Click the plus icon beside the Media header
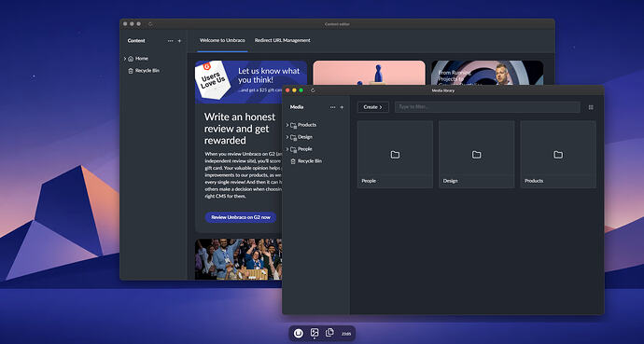644x344 pixels. tap(342, 107)
